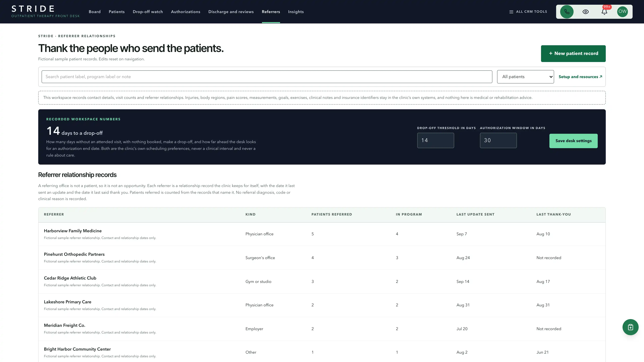Open the OW user avatar menu
Screen dimensions: 644x362
click(622, 12)
